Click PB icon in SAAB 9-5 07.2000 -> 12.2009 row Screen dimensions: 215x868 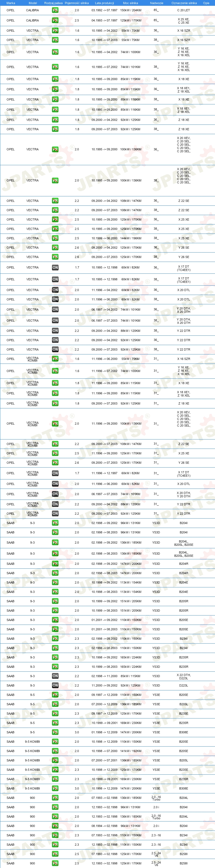pyautogui.click(x=55, y=704)
